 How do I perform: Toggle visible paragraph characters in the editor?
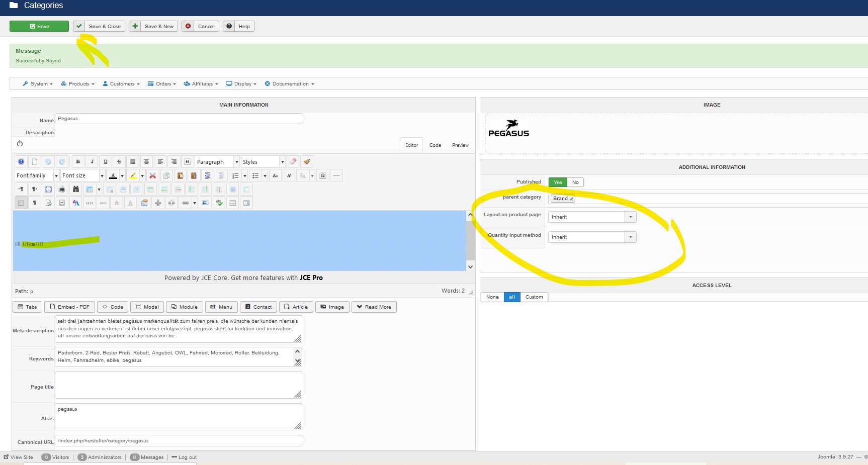pyautogui.click(x=35, y=203)
